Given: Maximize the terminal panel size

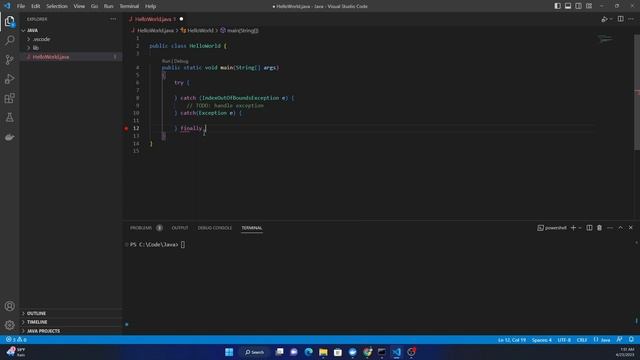Looking at the screenshot, I should 620,228.
